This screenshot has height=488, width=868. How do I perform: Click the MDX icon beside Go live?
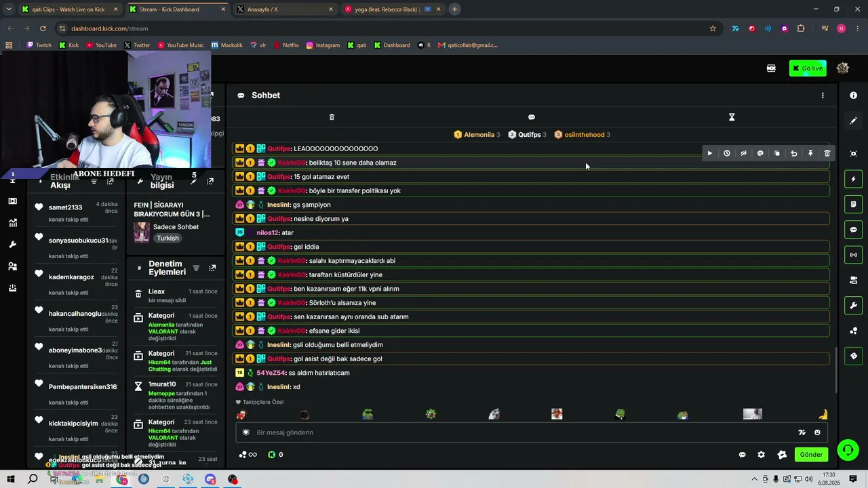coord(771,68)
